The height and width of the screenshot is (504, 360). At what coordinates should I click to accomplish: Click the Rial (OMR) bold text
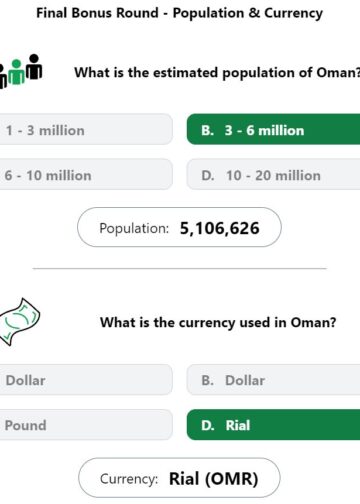pyautogui.click(x=214, y=479)
